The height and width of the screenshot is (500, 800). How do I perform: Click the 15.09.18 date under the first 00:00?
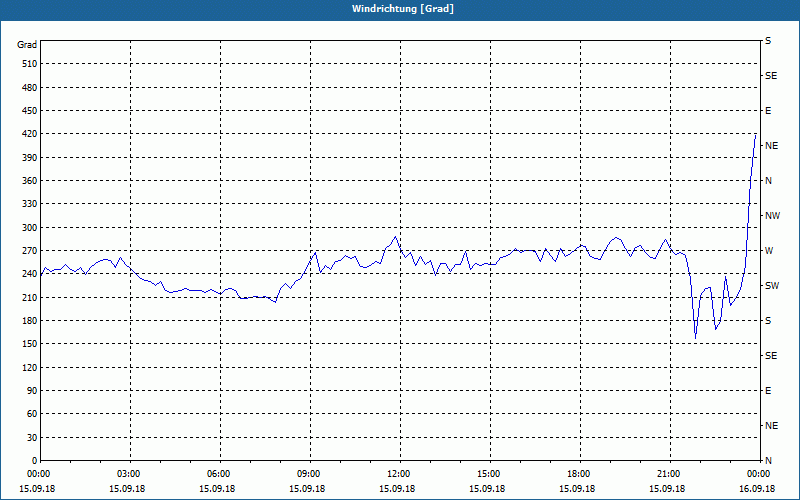[x=37, y=489]
